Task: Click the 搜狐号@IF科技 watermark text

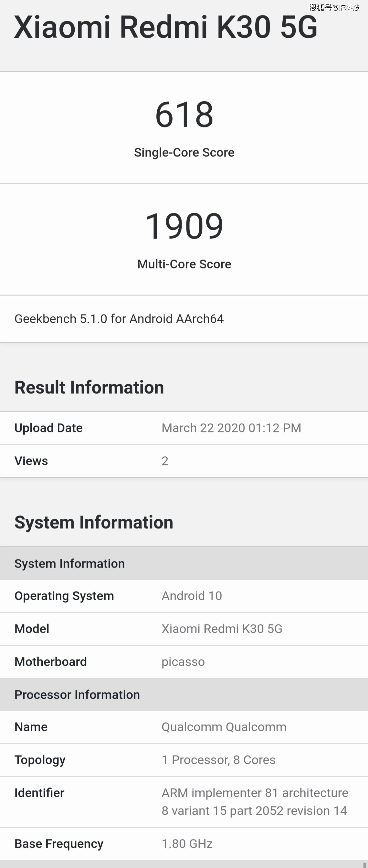Action: tap(334, 7)
